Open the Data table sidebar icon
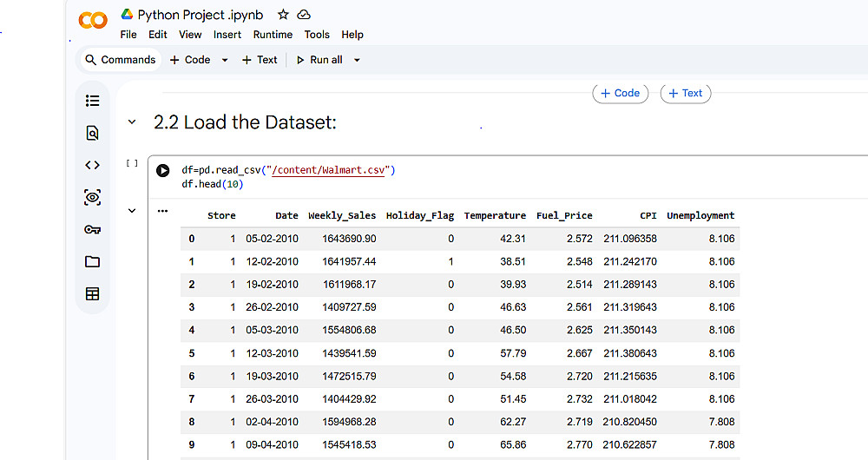The image size is (868, 460). pyautogui.click(x=92, y=294)
